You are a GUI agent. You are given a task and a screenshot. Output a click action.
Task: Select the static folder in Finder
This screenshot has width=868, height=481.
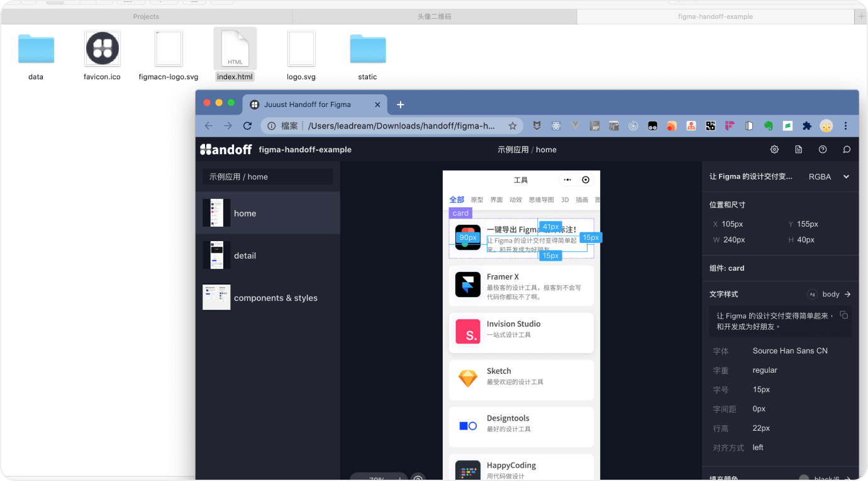[367, 55]
